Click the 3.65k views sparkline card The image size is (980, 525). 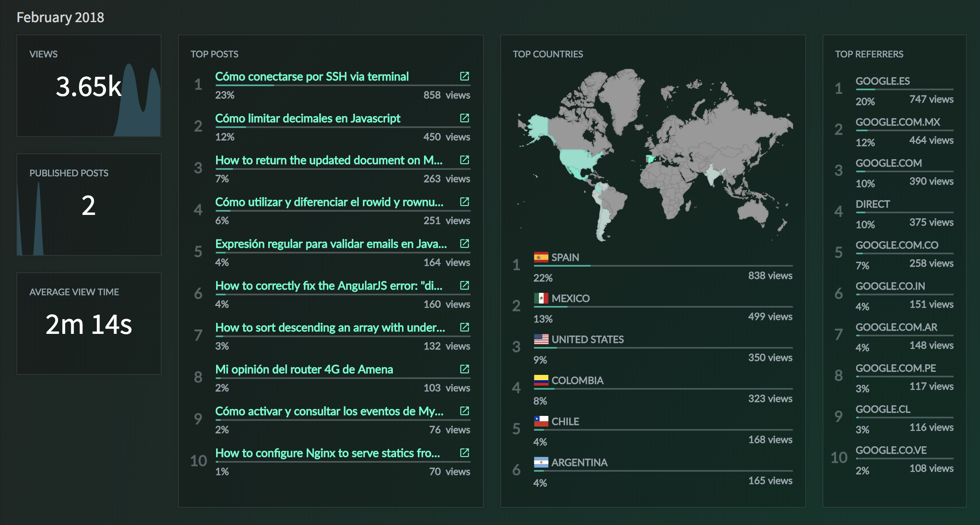point(89,86)
